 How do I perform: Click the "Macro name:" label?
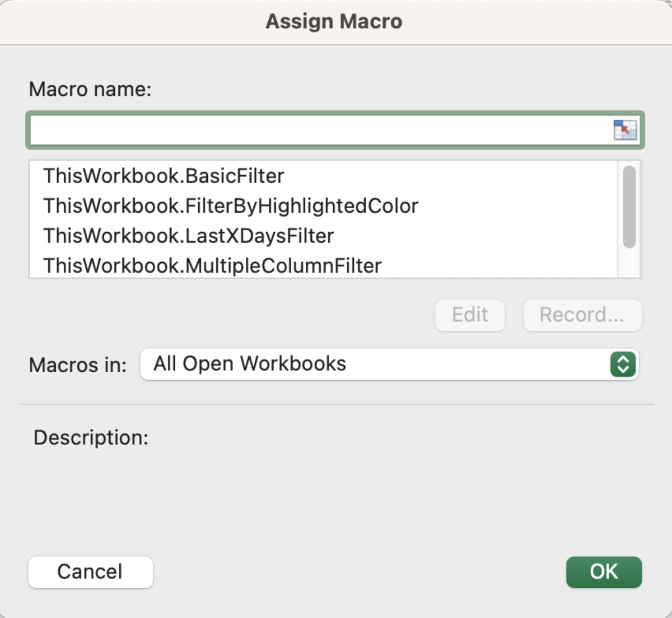[x=90, y=90]
